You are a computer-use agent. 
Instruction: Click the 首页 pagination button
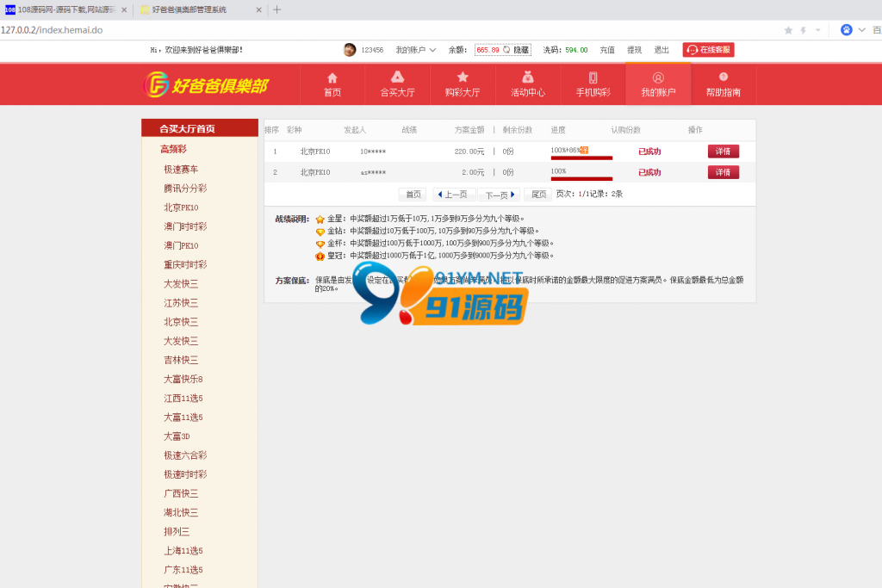click(x=413, y=195)
